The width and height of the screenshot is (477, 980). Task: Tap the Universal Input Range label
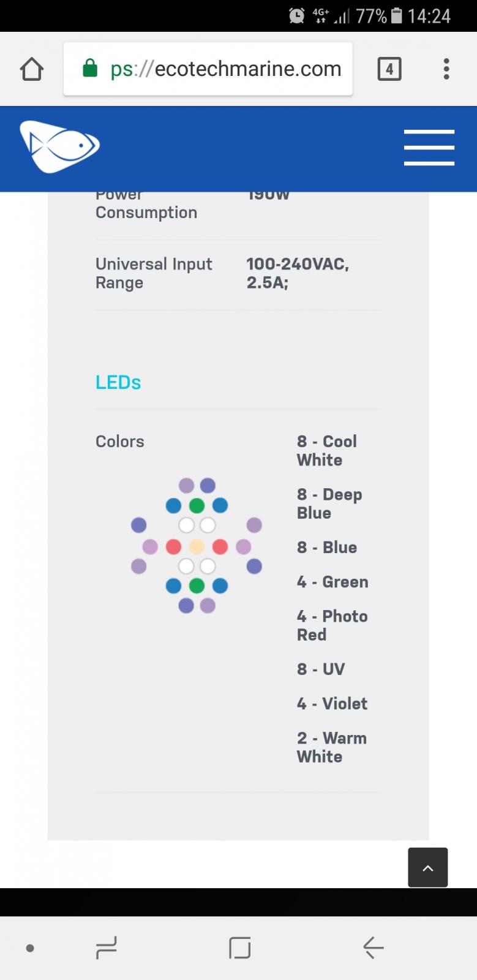point(154,273)
